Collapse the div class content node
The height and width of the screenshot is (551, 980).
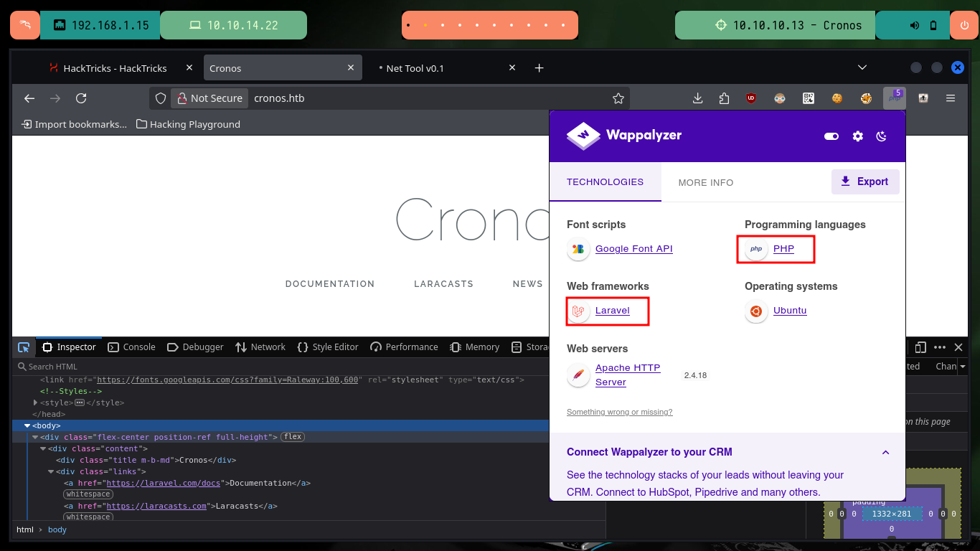43,449
